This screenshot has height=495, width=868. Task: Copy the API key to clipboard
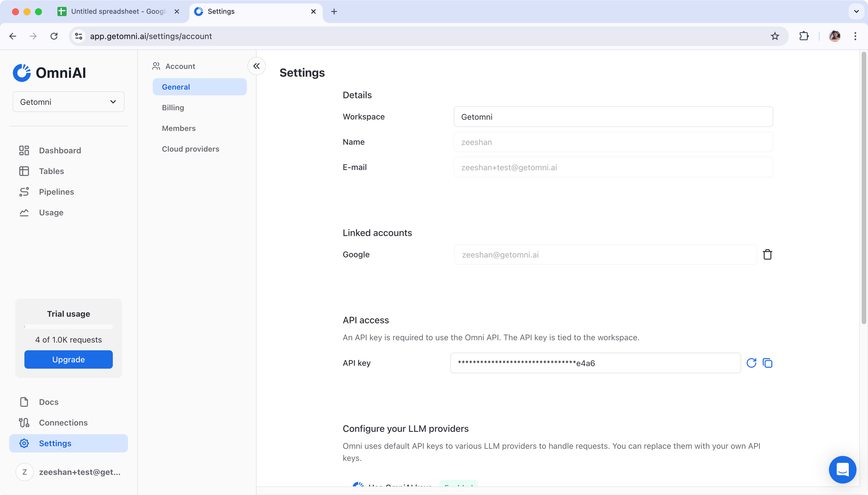click(767, 363)
